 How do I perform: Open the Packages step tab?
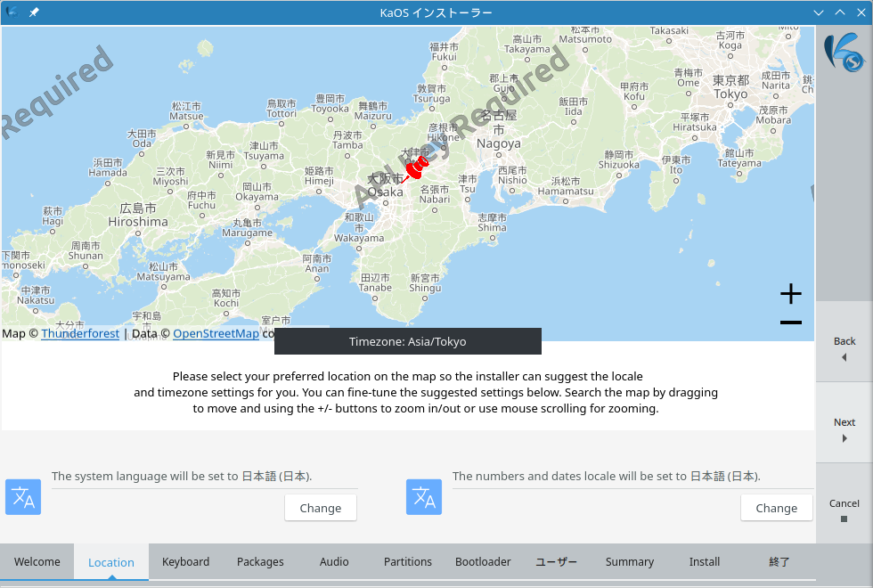260,562
